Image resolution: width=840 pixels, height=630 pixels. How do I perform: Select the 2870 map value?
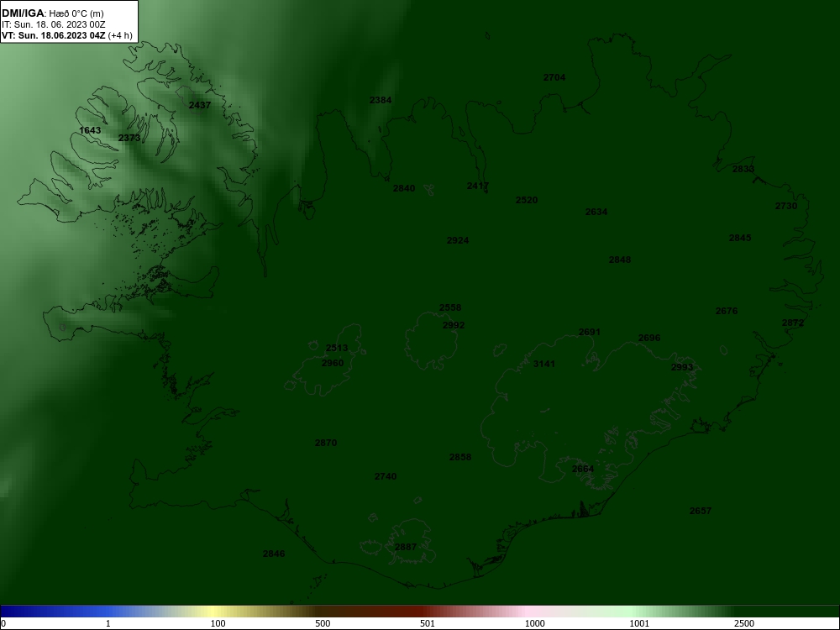click(x=326, y=443)
